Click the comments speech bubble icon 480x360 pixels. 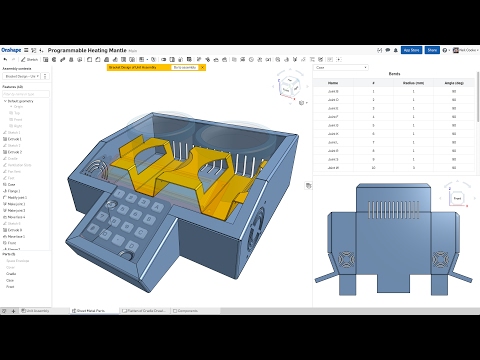(x=388, y=50)
